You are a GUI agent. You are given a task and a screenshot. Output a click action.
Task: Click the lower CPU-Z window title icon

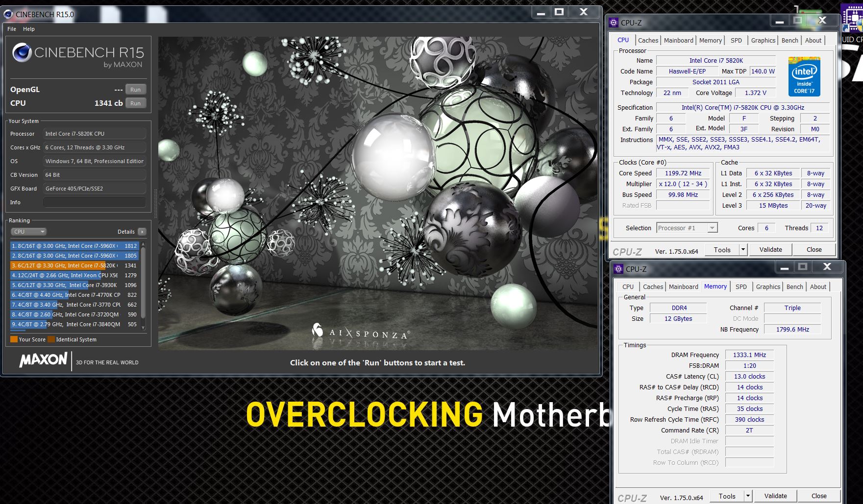click(618, 269)
